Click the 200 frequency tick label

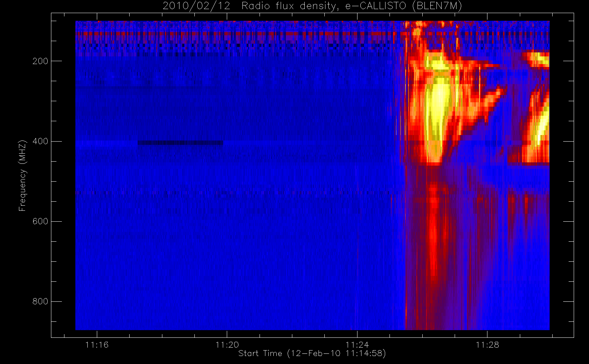tap(40, 61)
